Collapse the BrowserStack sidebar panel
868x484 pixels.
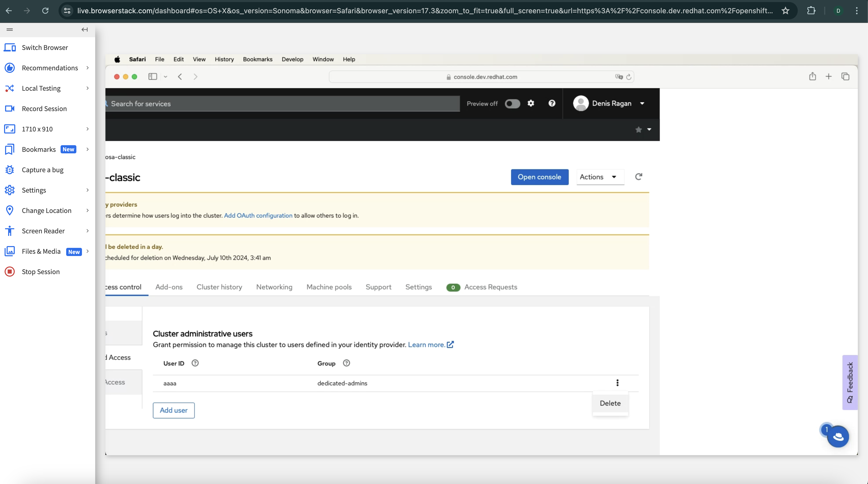click(x=85, y=30)
